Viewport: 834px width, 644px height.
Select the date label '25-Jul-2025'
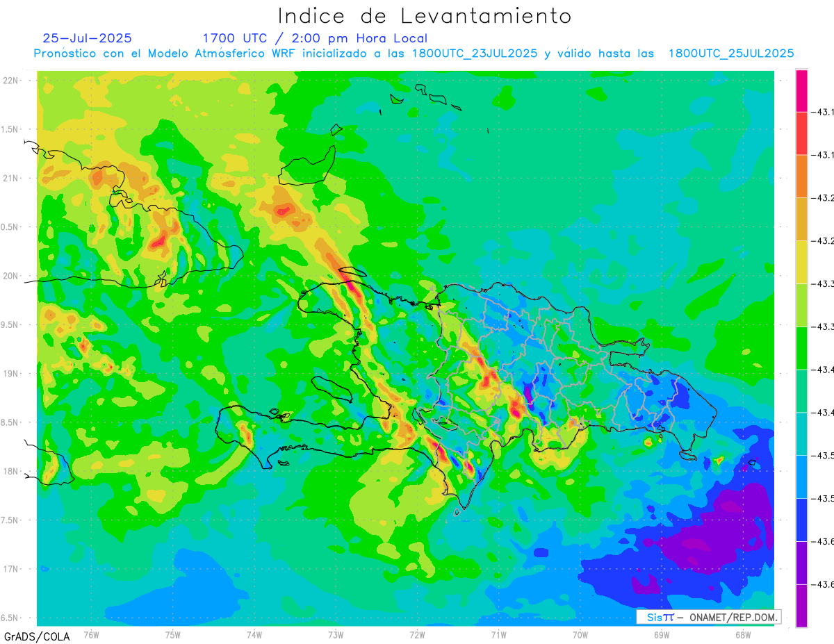87,38
